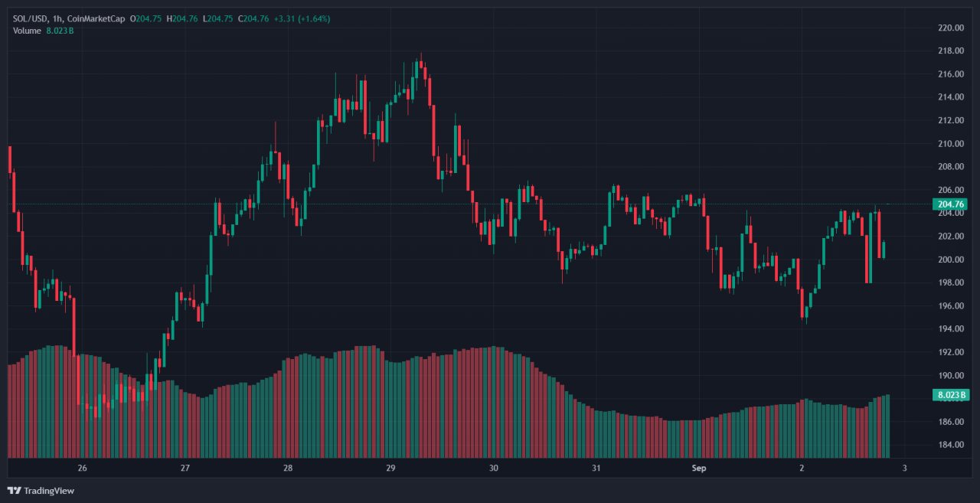
Task: Click the 2 date label on time axis
Action: [802, 467]
